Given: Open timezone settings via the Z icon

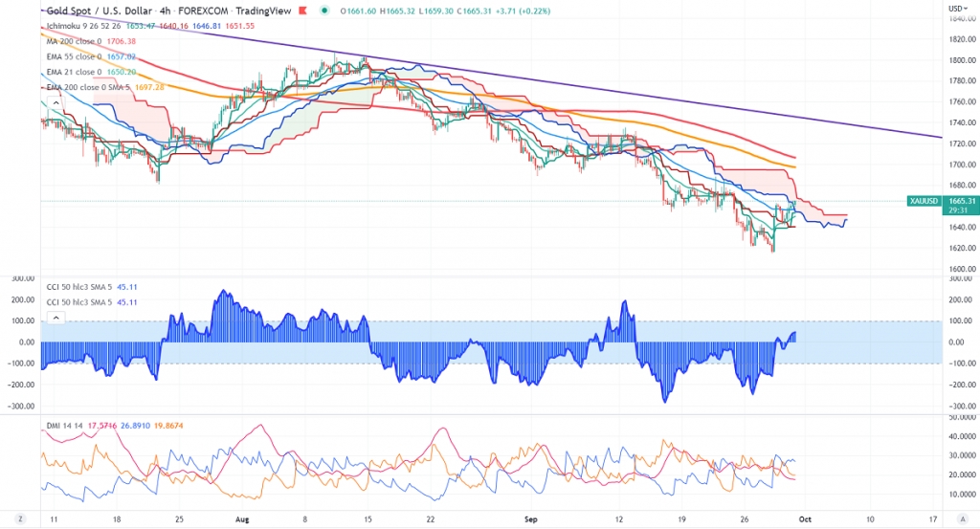Looking at the screenshot, I should [x=21, y=519].
